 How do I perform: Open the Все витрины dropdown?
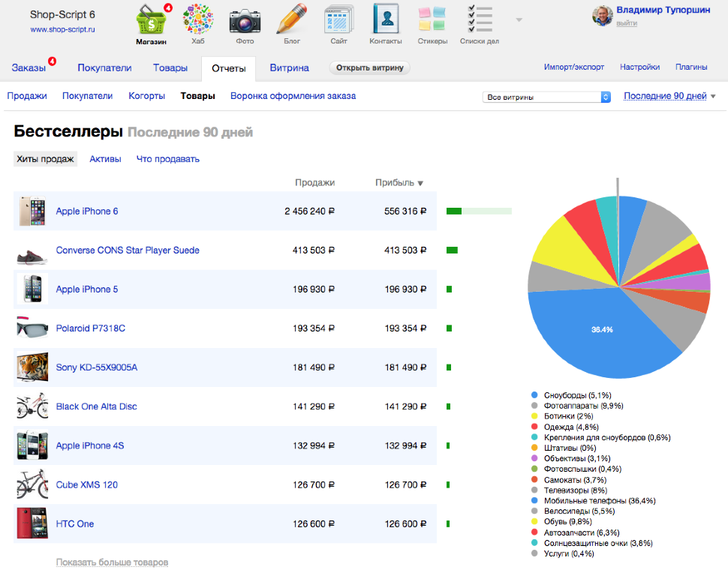[546, 97]
